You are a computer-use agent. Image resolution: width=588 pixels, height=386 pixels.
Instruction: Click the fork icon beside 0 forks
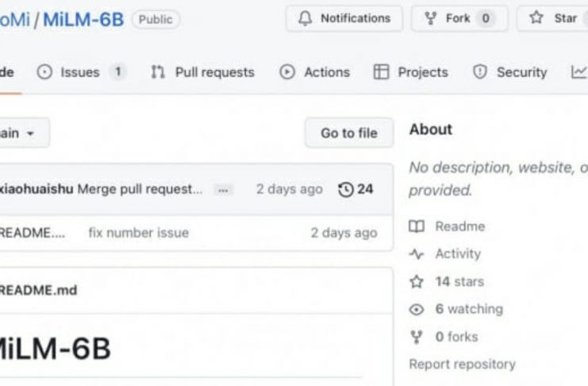pyautogui.click(x=417, y=337)
